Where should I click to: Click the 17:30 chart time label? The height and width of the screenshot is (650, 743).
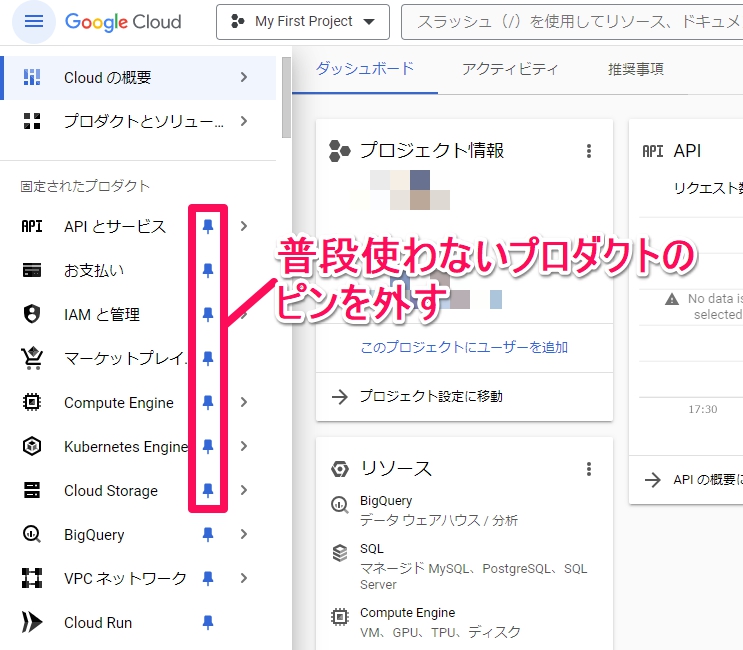[x=703, y=409]
